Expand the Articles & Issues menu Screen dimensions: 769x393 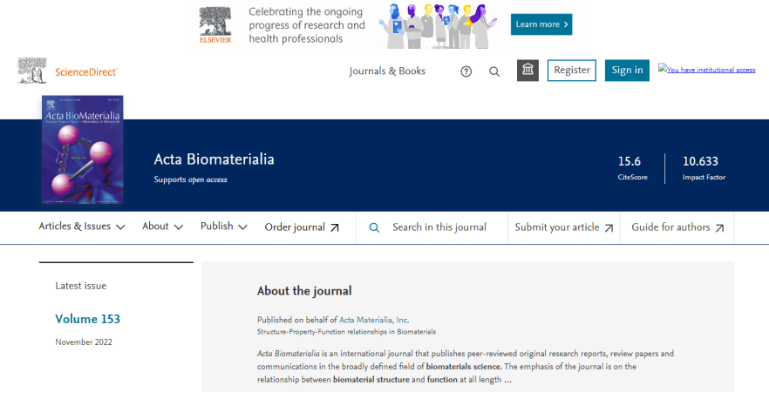click(82, 226)
